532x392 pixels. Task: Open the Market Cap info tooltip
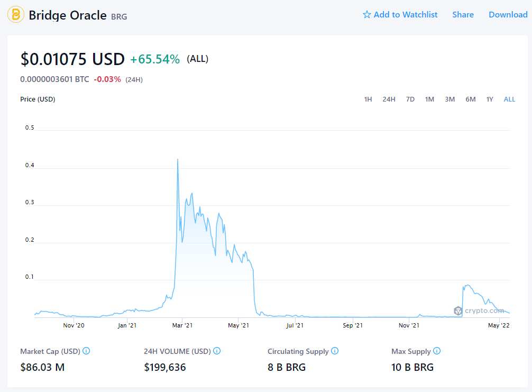86,351
